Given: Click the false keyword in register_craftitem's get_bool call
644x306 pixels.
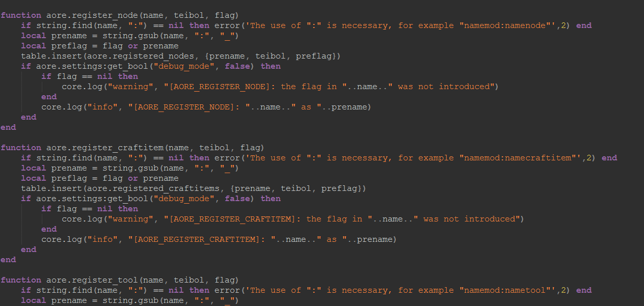Looking at the screenshot, I should pos(237,199).
